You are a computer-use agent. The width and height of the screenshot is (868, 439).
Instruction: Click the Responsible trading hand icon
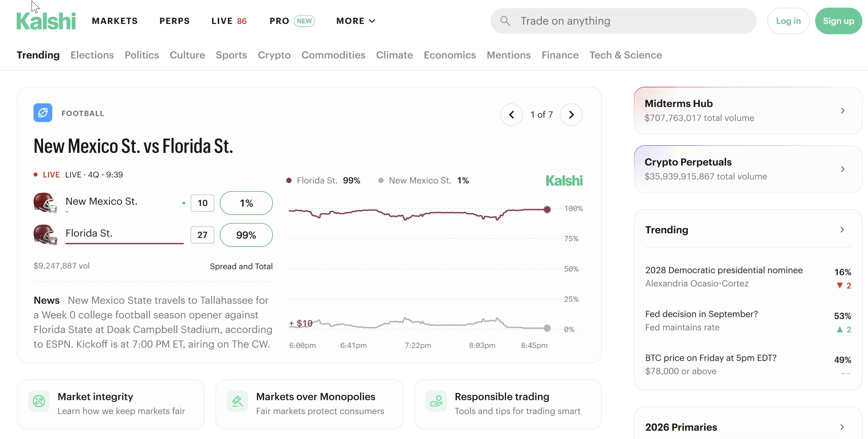(436, 401)
